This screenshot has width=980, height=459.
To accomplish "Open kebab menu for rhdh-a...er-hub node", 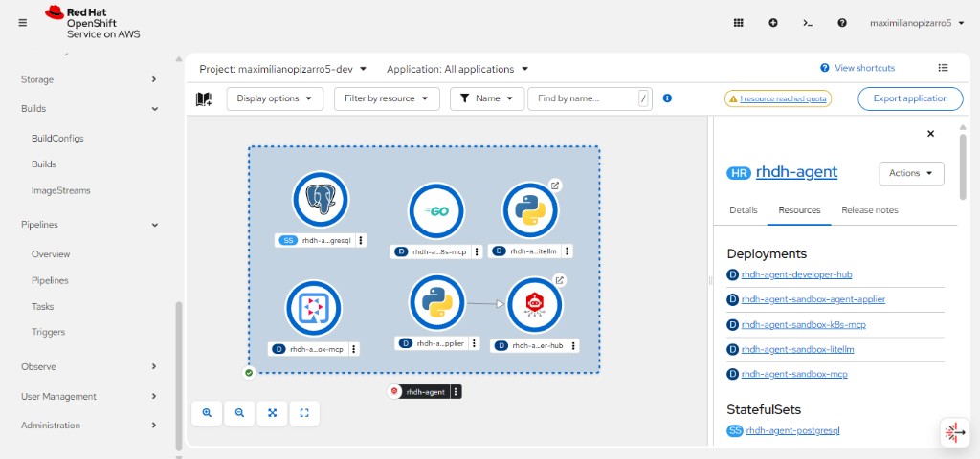I will [573, 346].
